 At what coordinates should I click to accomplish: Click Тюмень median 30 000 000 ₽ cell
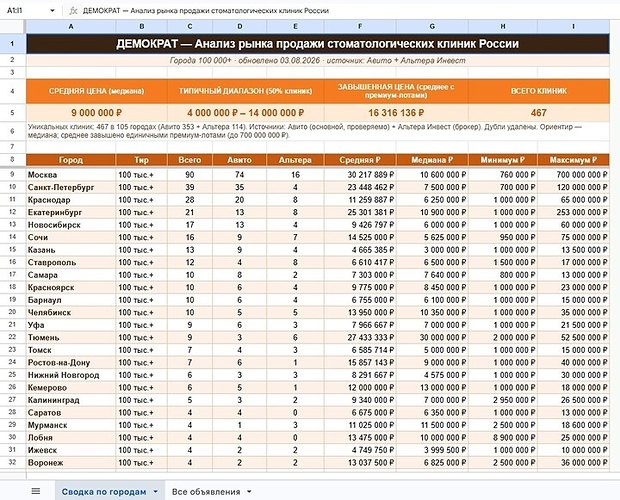pos(432,338)
